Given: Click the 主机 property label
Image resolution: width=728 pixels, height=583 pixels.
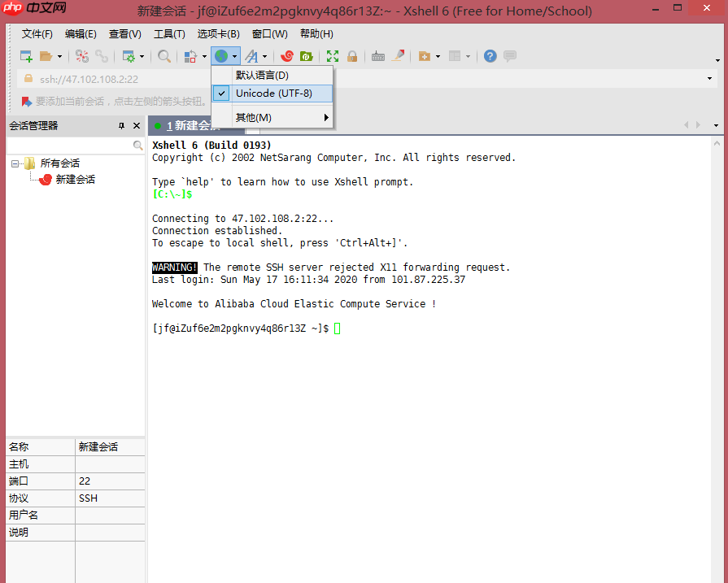Looking at the screenshot, I should [19, 464].
